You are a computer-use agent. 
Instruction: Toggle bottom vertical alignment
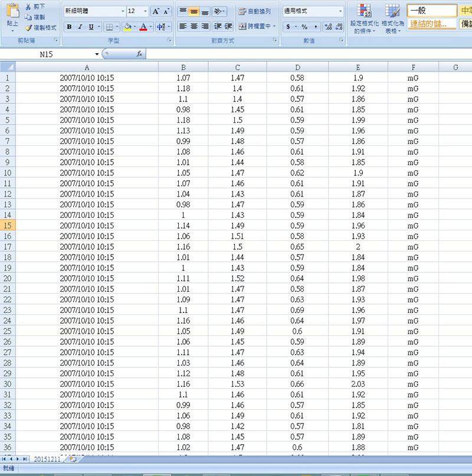click(x=205, y=12)
